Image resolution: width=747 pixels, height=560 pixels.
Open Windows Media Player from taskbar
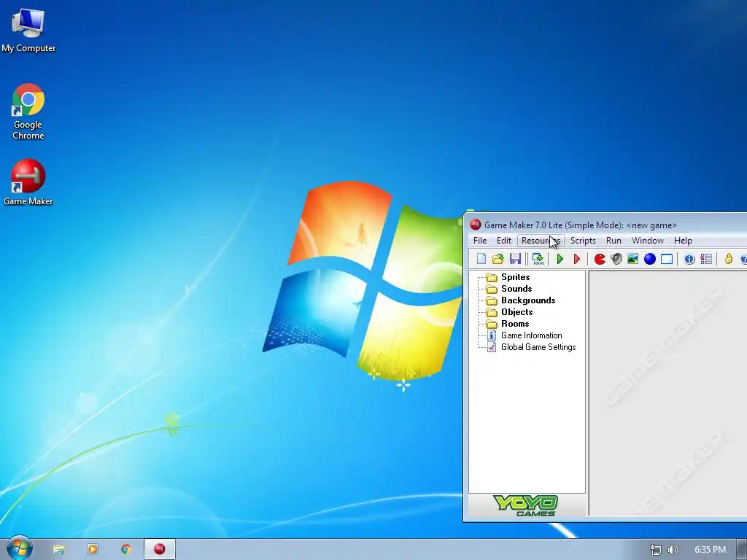point(93,550)
